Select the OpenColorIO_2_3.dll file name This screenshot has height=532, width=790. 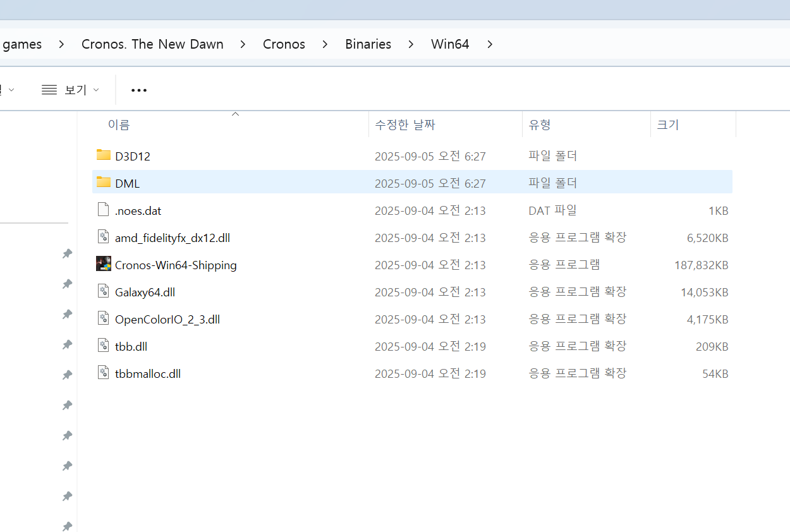pyautogui.click(x=167, y=319)
